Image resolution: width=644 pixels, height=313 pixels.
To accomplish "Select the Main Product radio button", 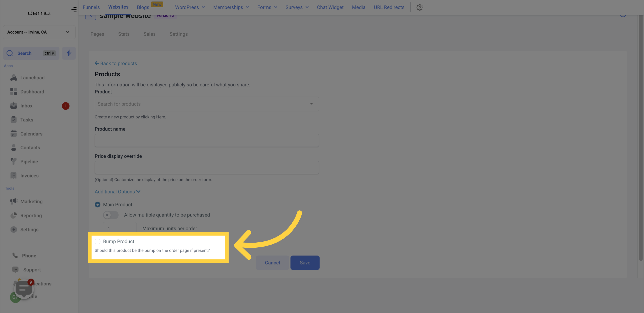I will (97, 204).
